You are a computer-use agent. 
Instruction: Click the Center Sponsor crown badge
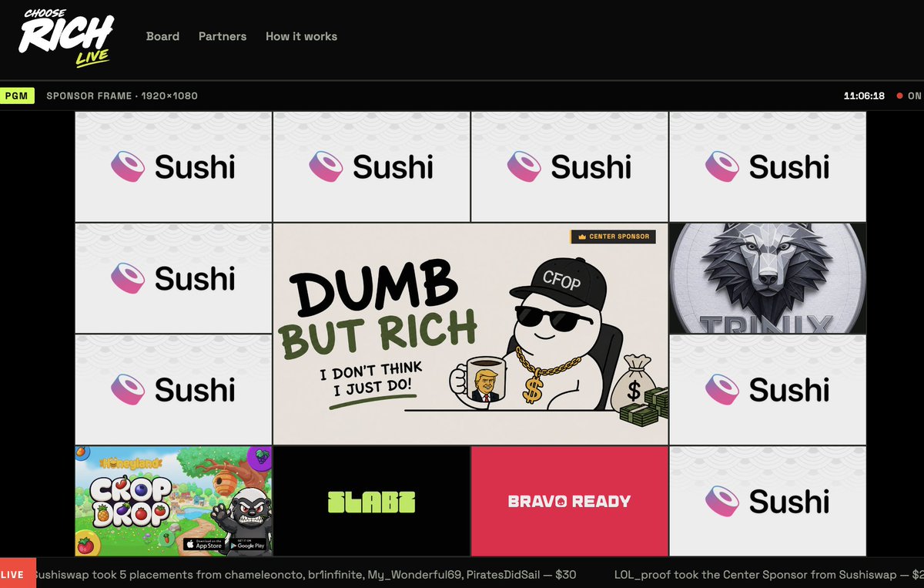tap(613, 237)
